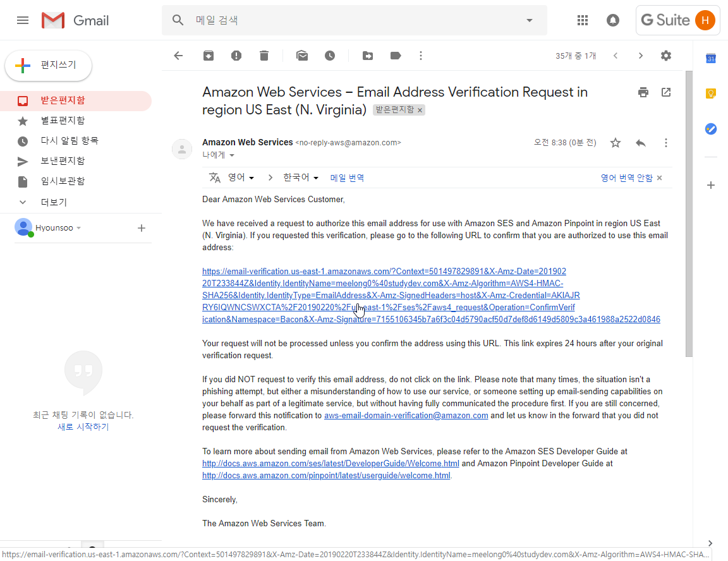Click the Amazon Web Services sender name
This screenshot has height=561, width=728.
[x=248, y=142]
